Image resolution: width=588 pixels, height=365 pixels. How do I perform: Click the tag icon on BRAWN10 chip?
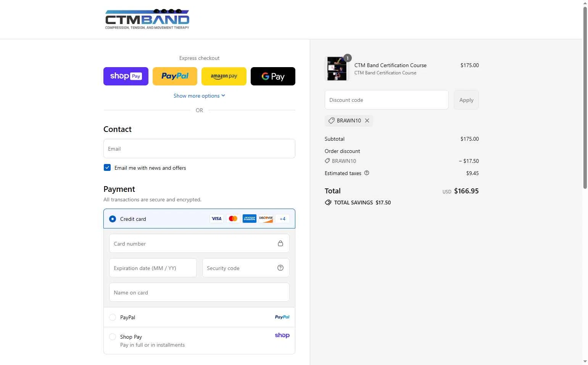coord(331,121)
